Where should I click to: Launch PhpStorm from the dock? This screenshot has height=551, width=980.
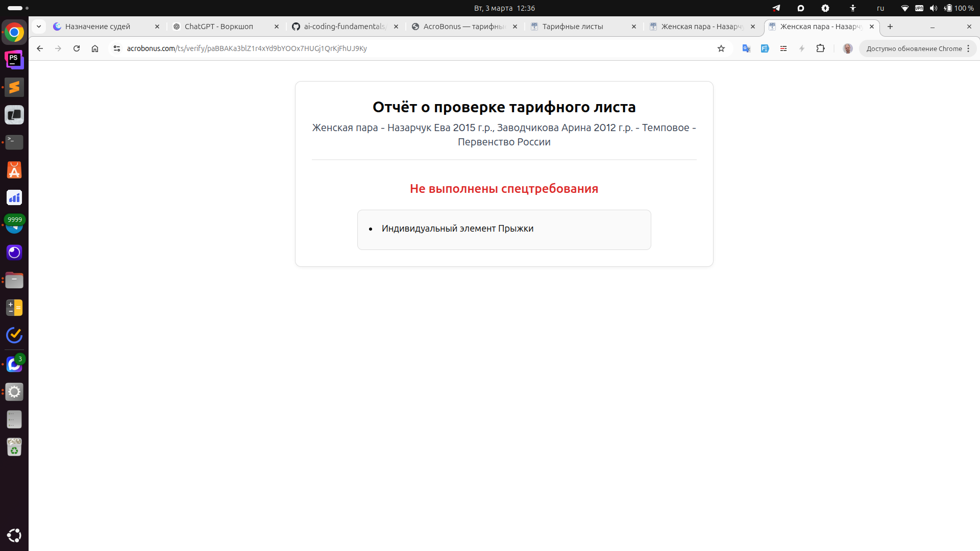pyautogui.click(x=14, y=60)
